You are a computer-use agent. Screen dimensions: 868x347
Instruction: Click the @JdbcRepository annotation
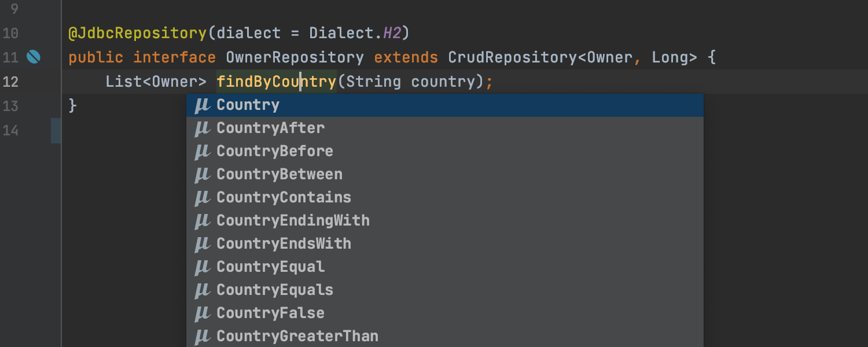138,33
